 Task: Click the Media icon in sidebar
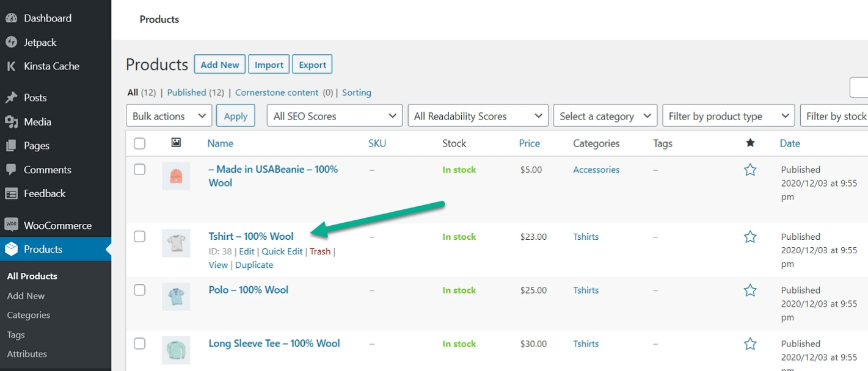click(11, 122)
